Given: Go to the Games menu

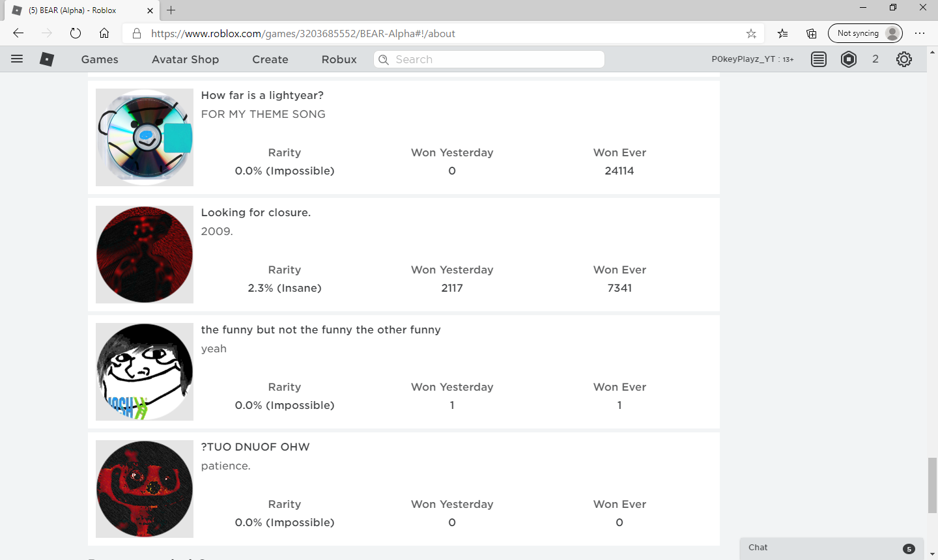Looking at the screenshot, I should pos(100,59).
